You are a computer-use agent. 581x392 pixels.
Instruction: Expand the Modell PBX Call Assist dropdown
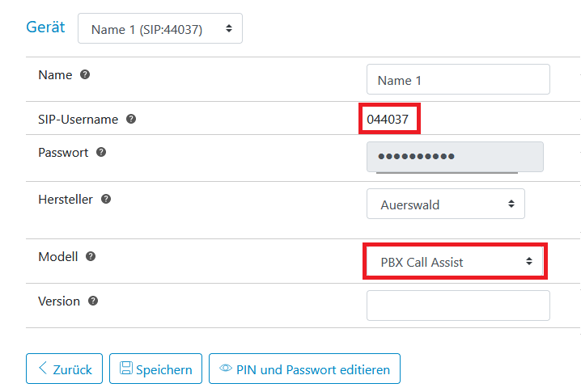click(x=455, y=261)
